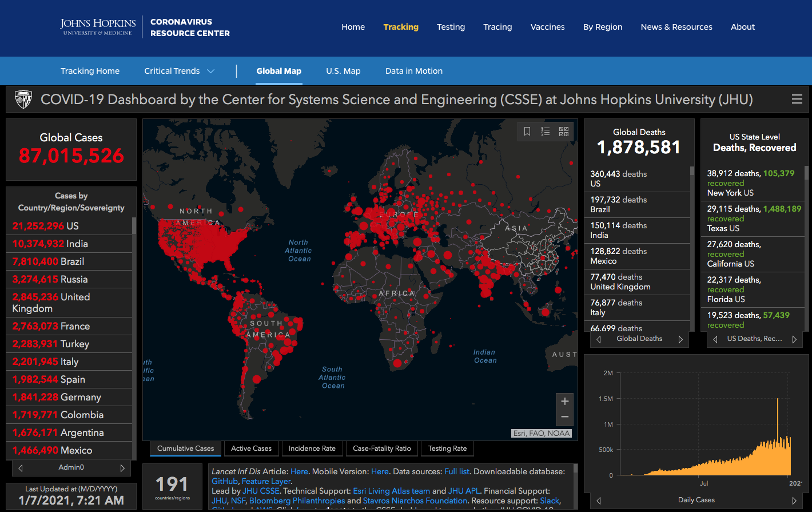This screenshot has width=812, height=512.
Task: Open the basemap gallery grid icon
Action: [564, 132]
